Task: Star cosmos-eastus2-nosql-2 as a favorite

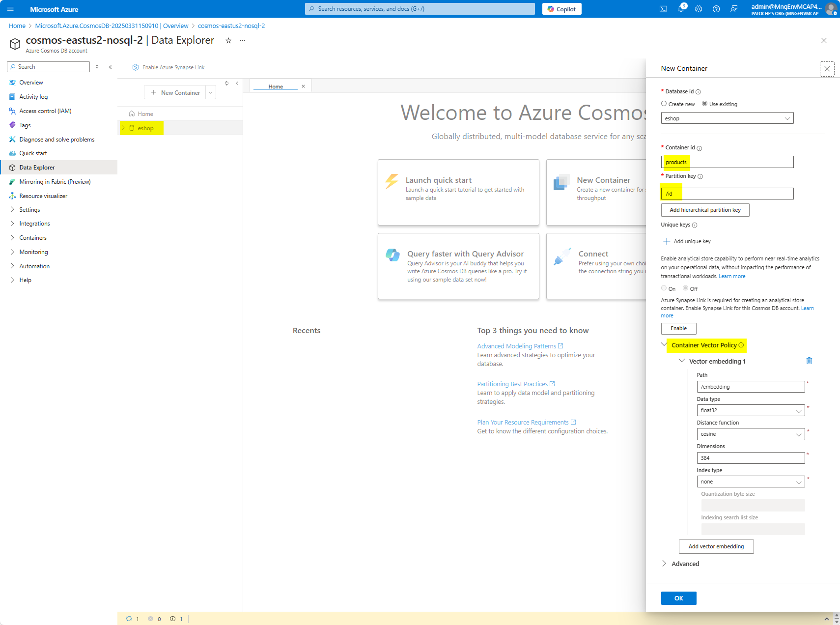Action: click(228, 41)
